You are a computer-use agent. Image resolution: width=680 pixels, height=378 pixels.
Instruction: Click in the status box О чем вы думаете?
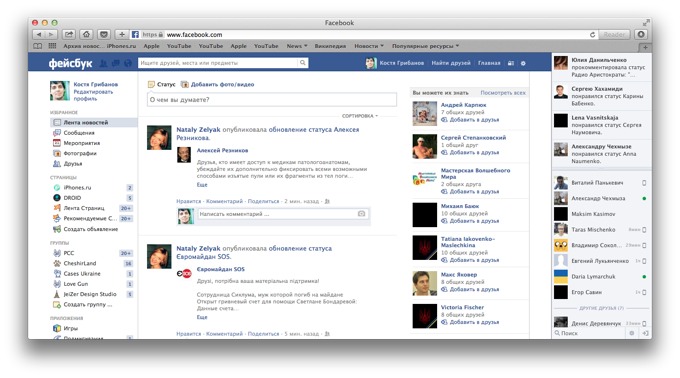pos(272,100)
